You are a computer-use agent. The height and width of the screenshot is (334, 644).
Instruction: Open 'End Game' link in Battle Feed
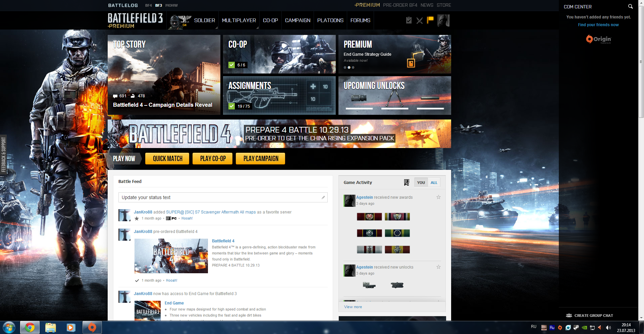click(174, 303)
